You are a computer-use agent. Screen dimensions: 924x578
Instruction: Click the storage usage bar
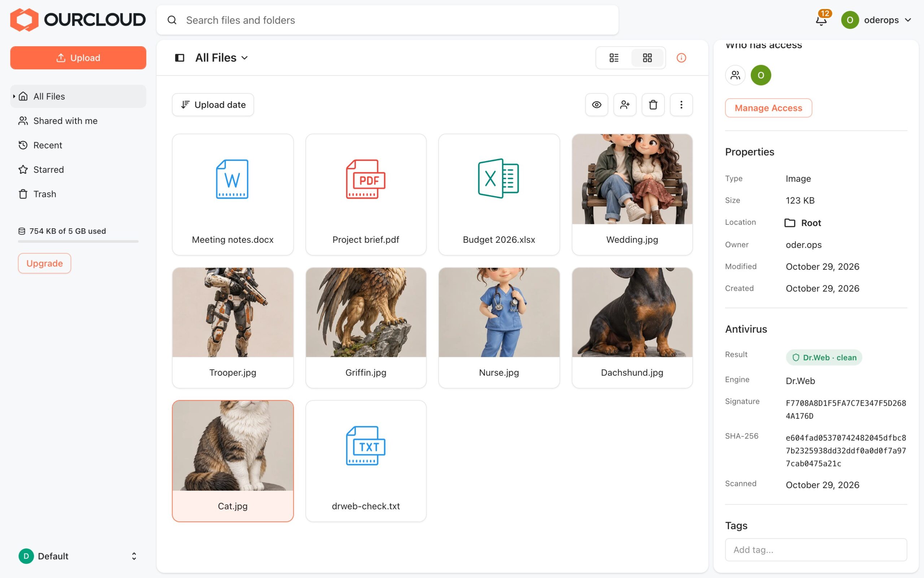[78, 242]
